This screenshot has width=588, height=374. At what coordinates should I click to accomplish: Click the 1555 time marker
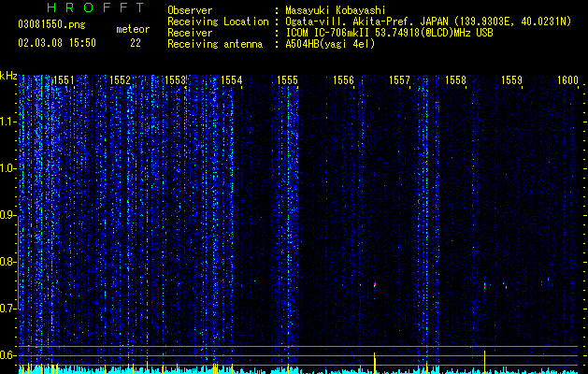[287, 80]
